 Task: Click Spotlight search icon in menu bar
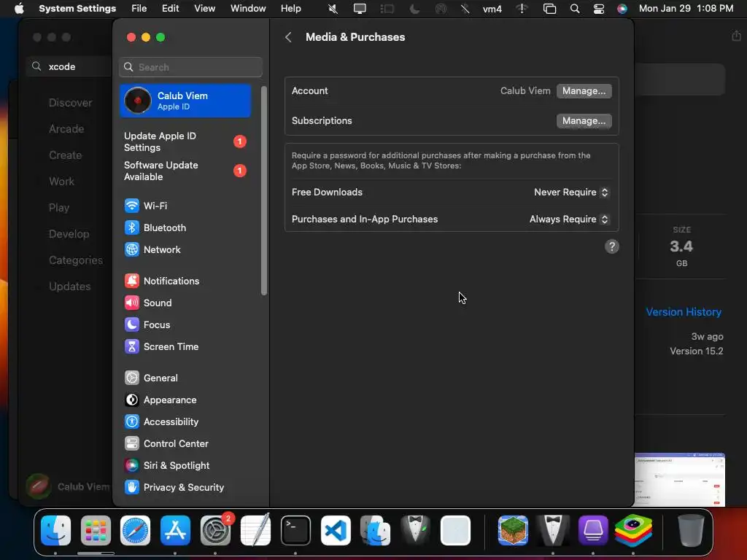575,9
